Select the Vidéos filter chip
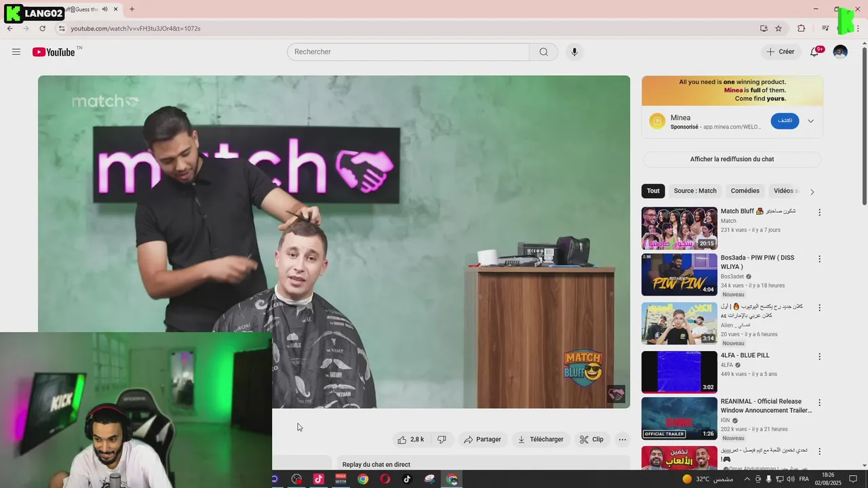The width and height of the screenshot is (868, 488). (x=785, y=190)
